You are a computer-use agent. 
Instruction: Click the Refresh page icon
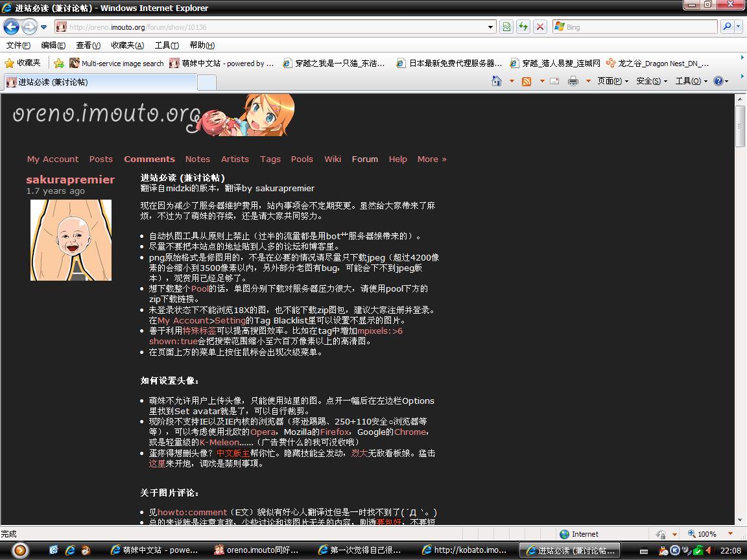523,27
